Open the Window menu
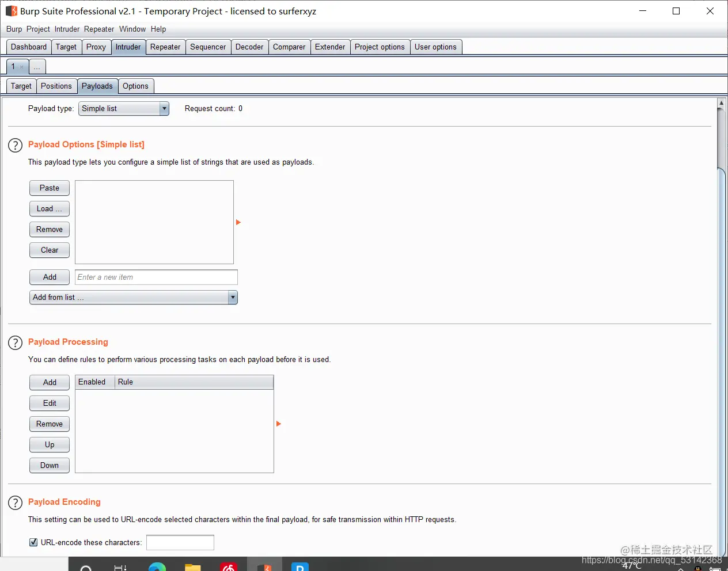The height and width of the screenshot is (571, 728). pos(132,29)
